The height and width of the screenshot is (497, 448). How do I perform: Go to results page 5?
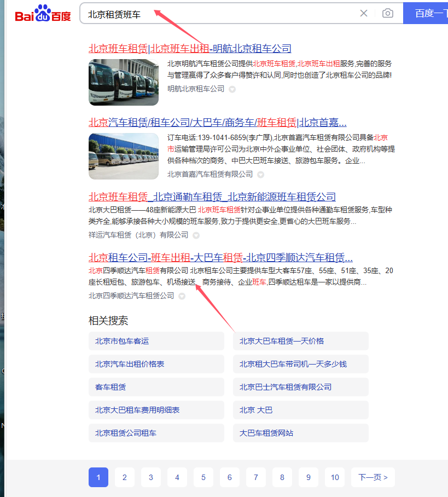click(203, 477)
